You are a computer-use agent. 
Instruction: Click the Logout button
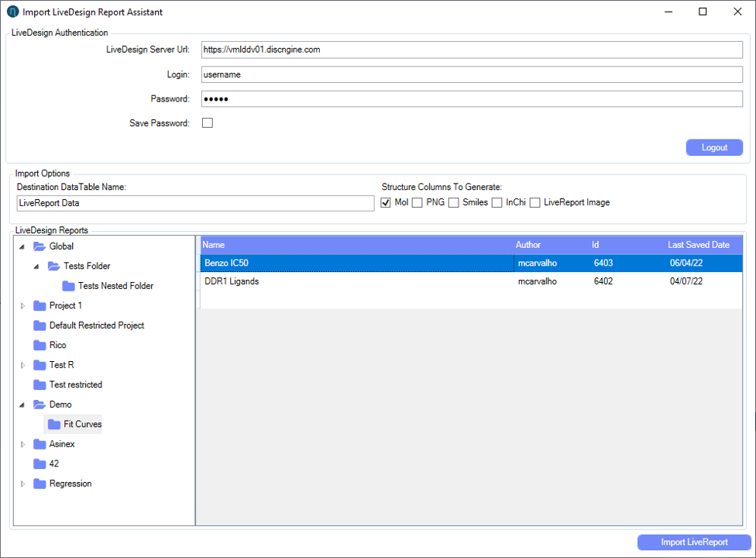pyautogui.click(x=714, y=147)
